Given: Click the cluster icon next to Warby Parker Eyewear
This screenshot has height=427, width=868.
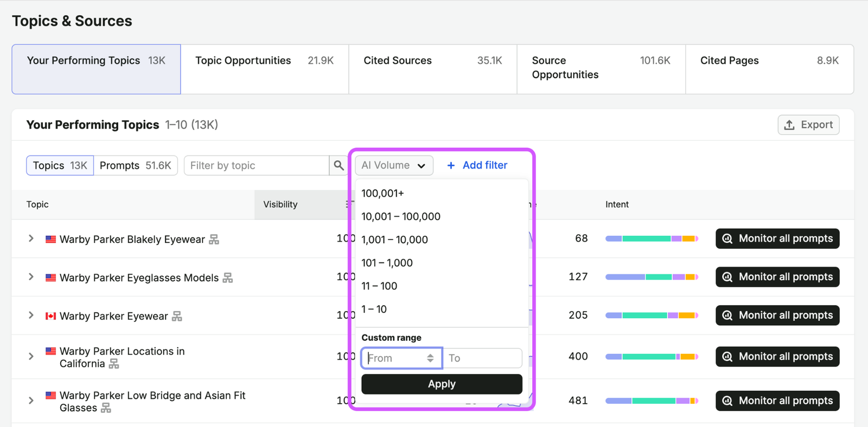Looking at the screenshot, I should click(177, 316).
